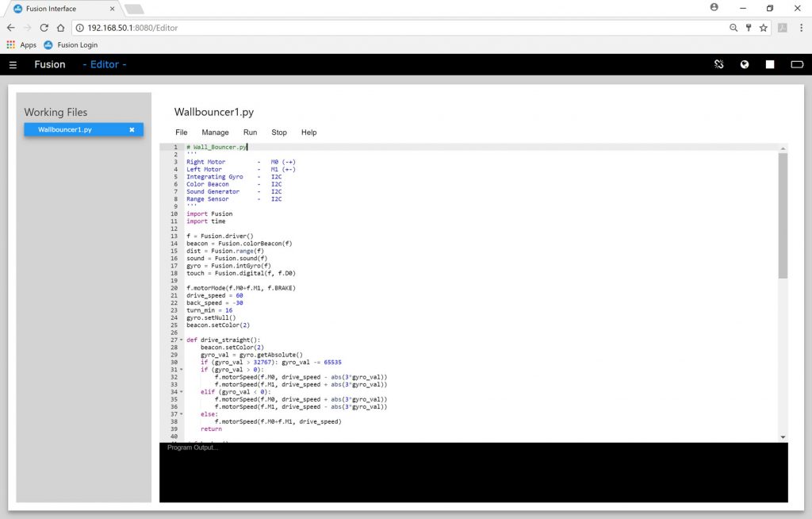Click the white square stop icon in the header
Viewport: 812px width, 519px height.
coord(769,64)
